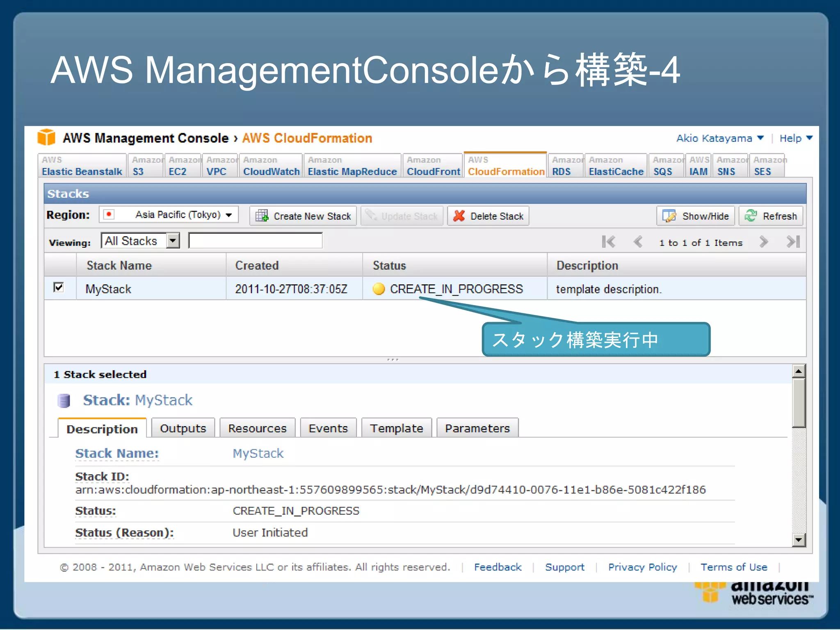Viewport: 840px width, 630px height.
Task: Open the Help dropdown menu
Action: point(796,138)
